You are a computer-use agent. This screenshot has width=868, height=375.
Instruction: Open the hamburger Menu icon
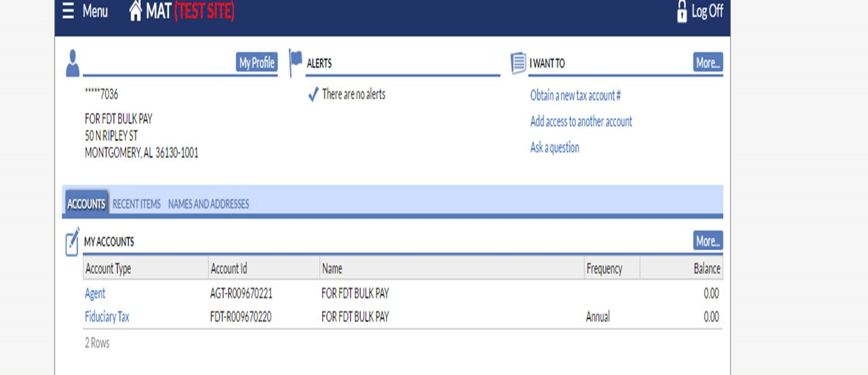[69, 11]
